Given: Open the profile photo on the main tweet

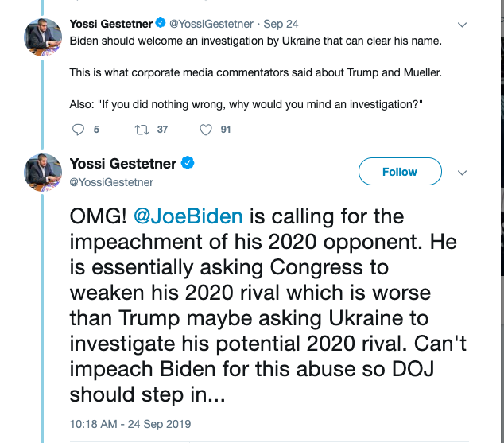Looking at the screenshot, I should point(44,173).
